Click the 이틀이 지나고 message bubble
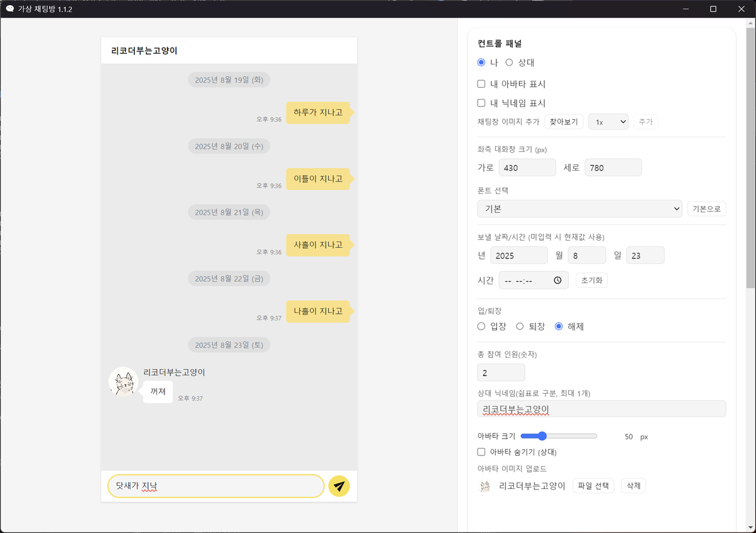This screenshot has width=756, height=533. coord(318,179)
